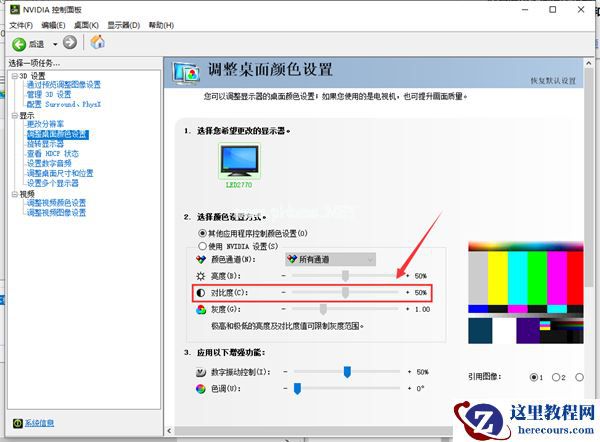Open 管理 3D 设置 task
This screenshot has height=442, width=600.
pyautogui.click(x=49, y=95)
